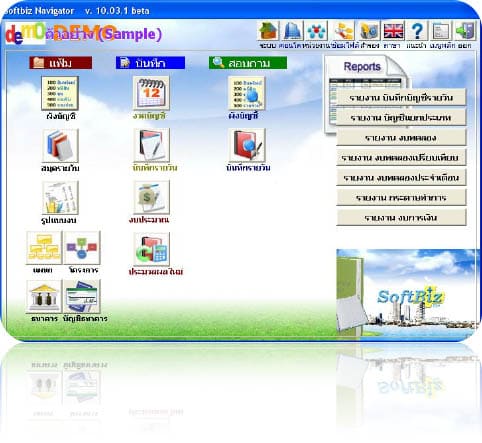Click the stacked books journal file icon
This screenshot has height=443, width=482.
click(60, 146)
